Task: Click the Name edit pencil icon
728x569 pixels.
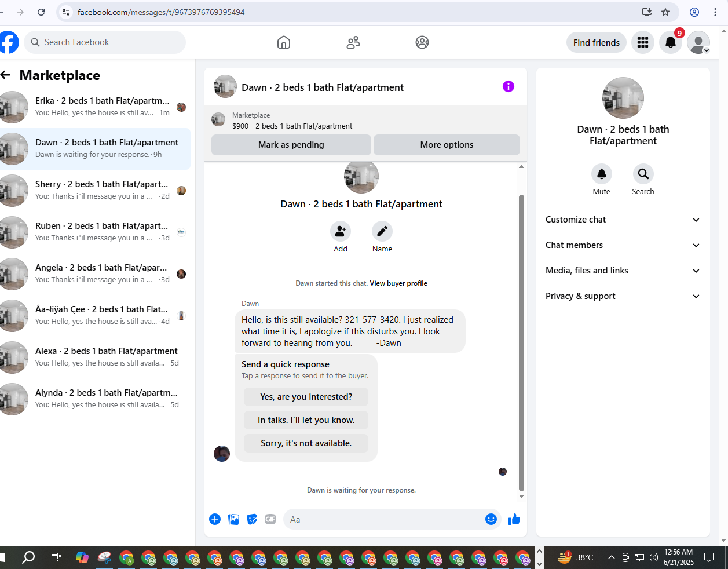Action: (382, 231)
